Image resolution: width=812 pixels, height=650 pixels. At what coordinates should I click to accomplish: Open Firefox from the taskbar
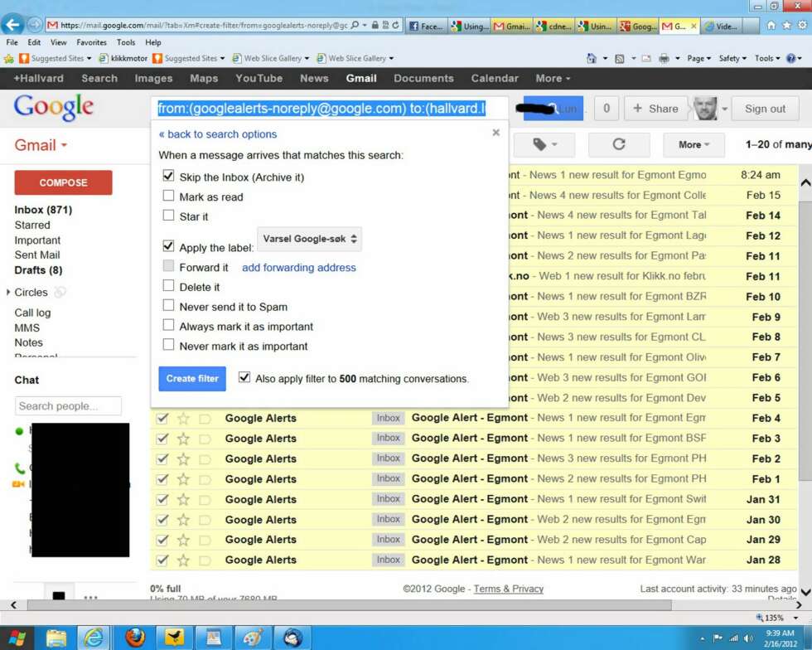(135, 638)
